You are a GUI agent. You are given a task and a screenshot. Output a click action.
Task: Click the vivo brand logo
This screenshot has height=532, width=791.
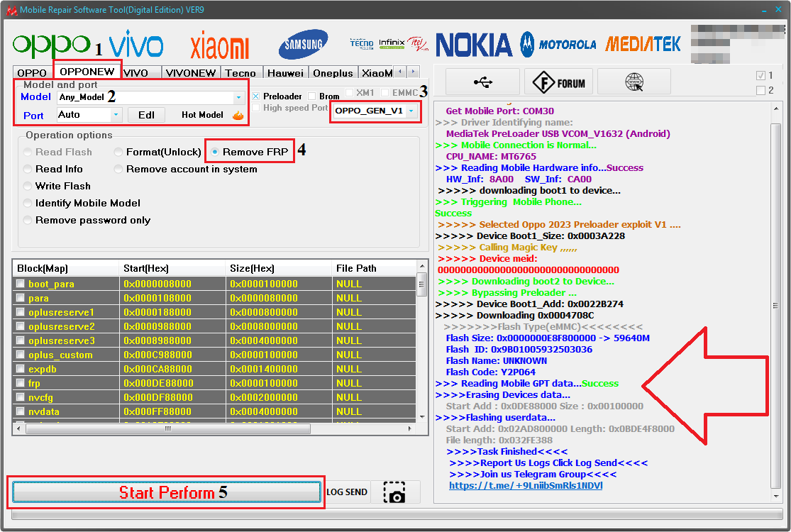point(135,43)
